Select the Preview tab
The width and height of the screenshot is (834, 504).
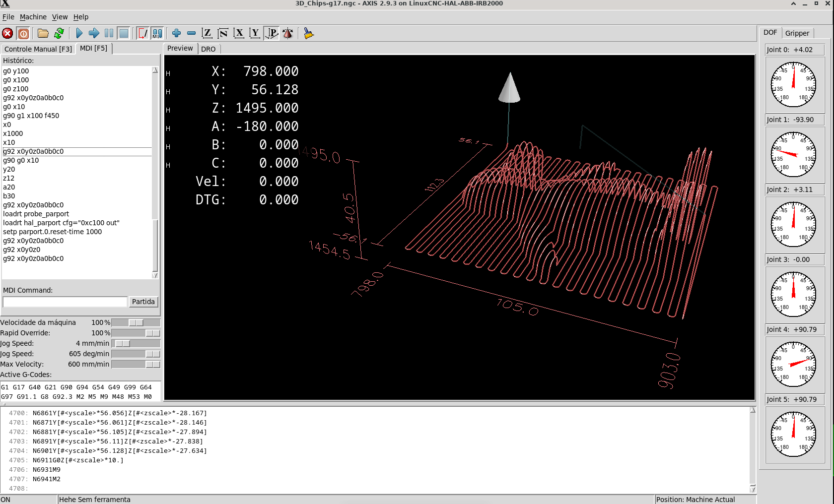pos(180,48)
